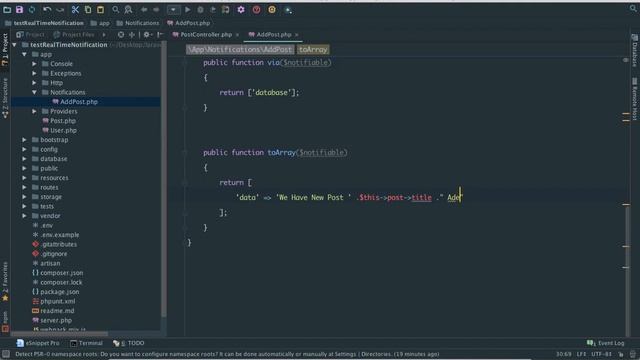Image resolution: width=640 pixels, height=360 pixels.
Task: Open the eSnippet Pro tool window
Action: coord(38,343)
